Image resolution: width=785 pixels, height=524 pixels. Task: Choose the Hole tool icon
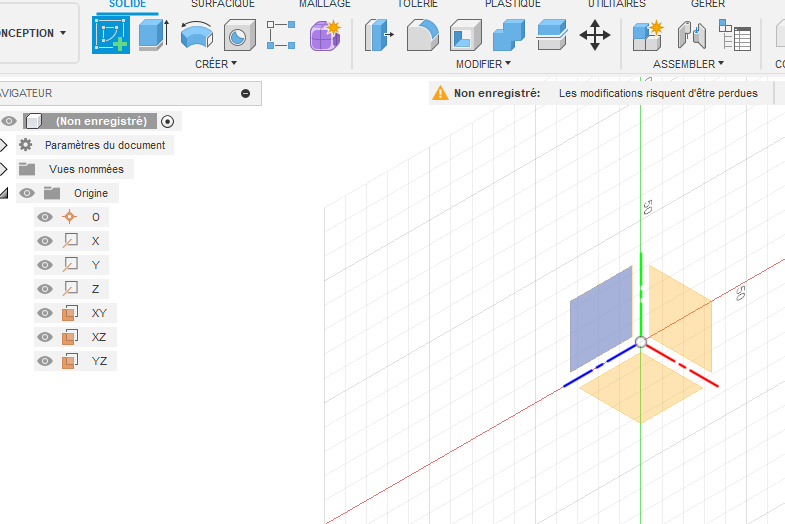click(238, 36)
